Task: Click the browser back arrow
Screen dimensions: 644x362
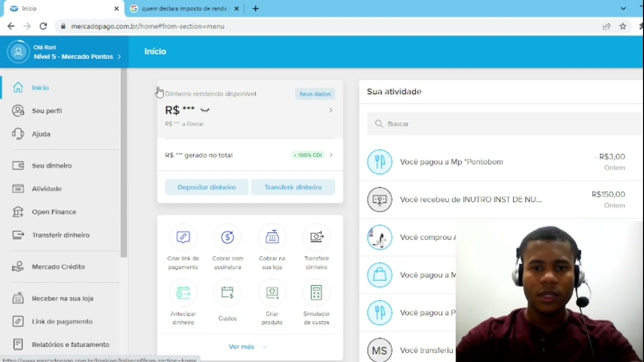Action: pyautogui.click(x=11, y=26)
